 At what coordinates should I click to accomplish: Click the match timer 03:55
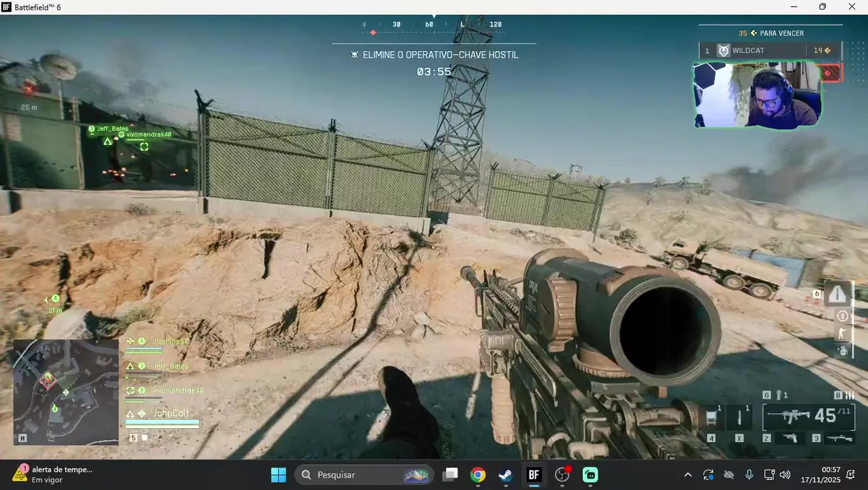pos(434,71)
